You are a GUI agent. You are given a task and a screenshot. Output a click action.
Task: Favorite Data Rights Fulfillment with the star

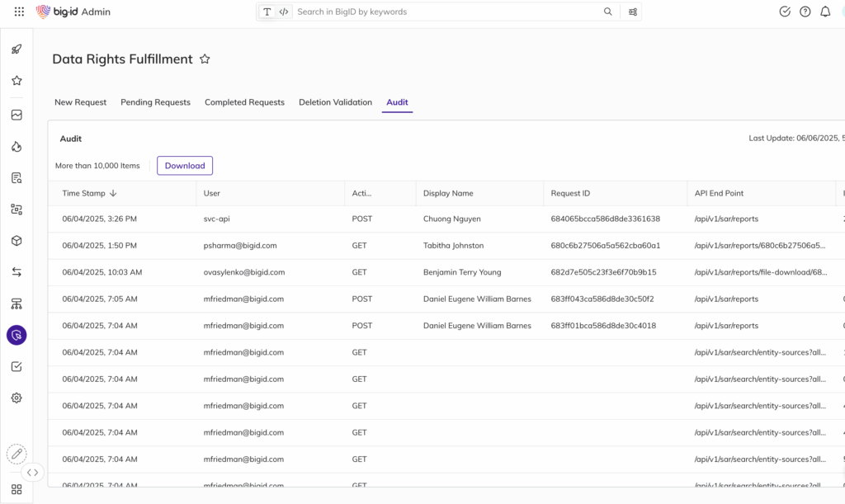point(205,59)
